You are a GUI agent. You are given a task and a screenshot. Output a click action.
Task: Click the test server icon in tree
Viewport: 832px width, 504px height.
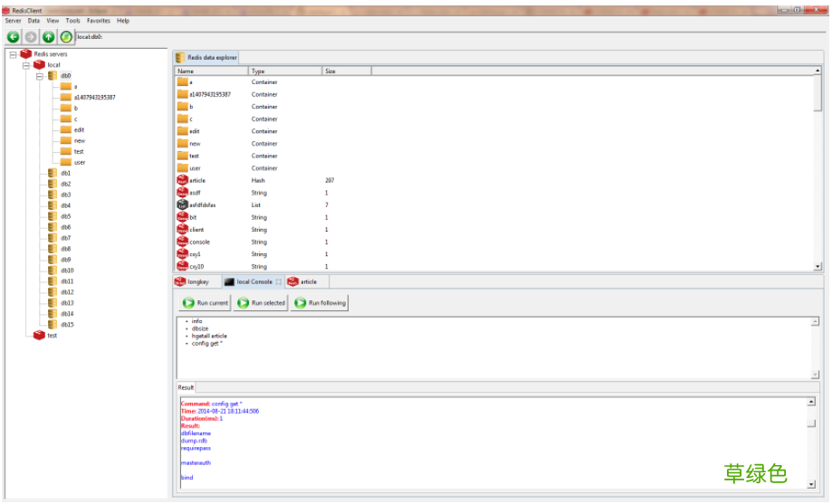tap(39, 336)
